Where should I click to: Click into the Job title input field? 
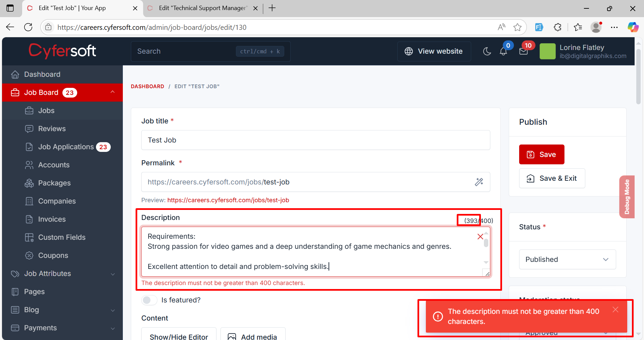point(315,140)
